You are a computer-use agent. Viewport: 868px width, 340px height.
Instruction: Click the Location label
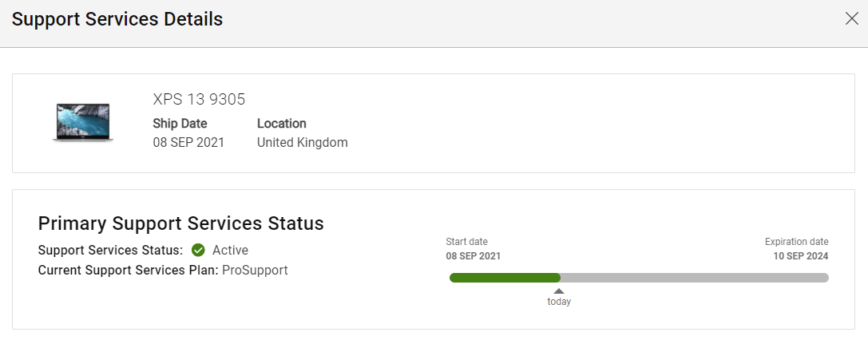tap(282, 123)
